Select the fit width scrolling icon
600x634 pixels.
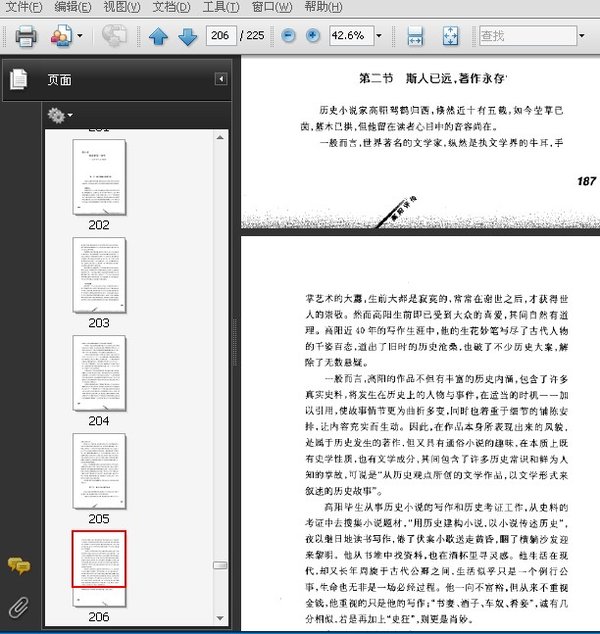click(x=415, y=36)
